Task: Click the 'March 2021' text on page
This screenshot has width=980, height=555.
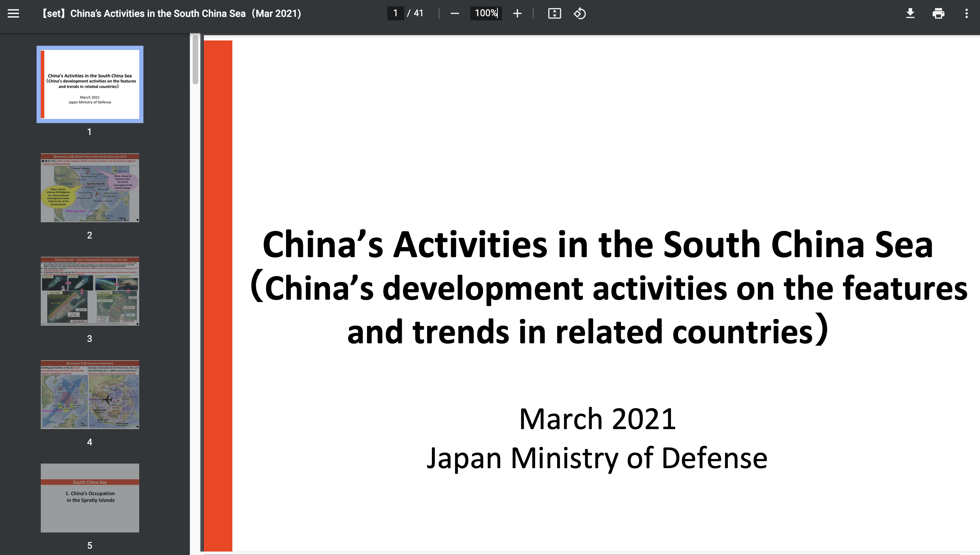Action: tap(597, 419)
